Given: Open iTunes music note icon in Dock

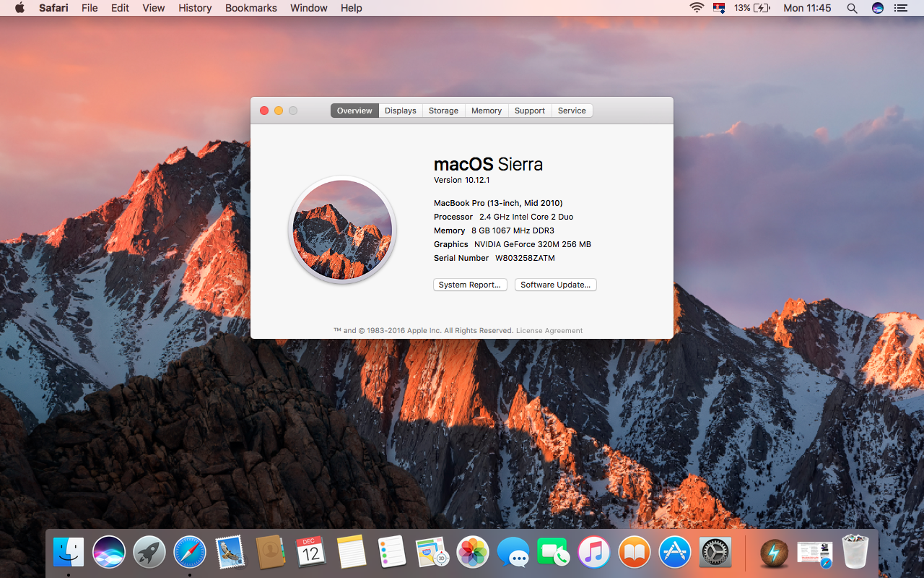Looking at the screenshot, I should click(594, 553).
